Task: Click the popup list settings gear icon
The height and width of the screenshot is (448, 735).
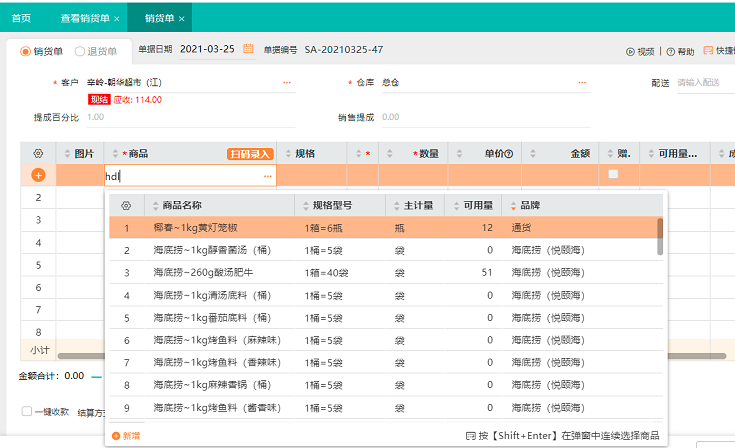Action: (126, 205)
